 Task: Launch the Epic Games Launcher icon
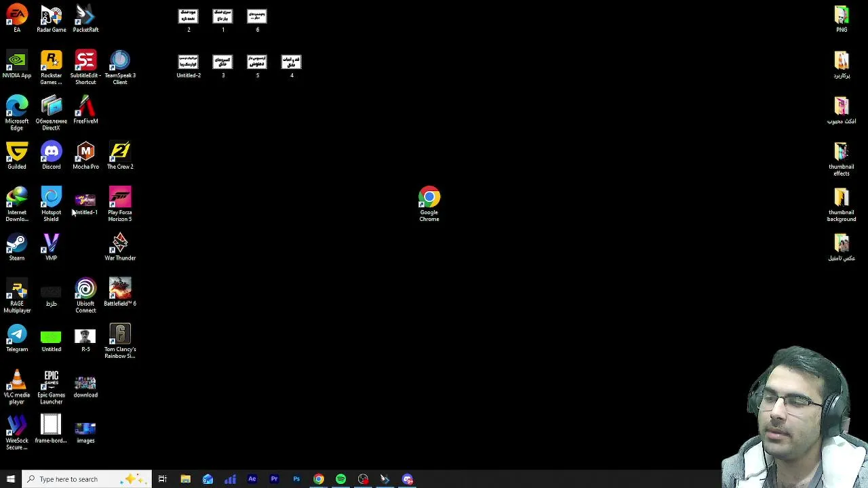pos(52,386)
